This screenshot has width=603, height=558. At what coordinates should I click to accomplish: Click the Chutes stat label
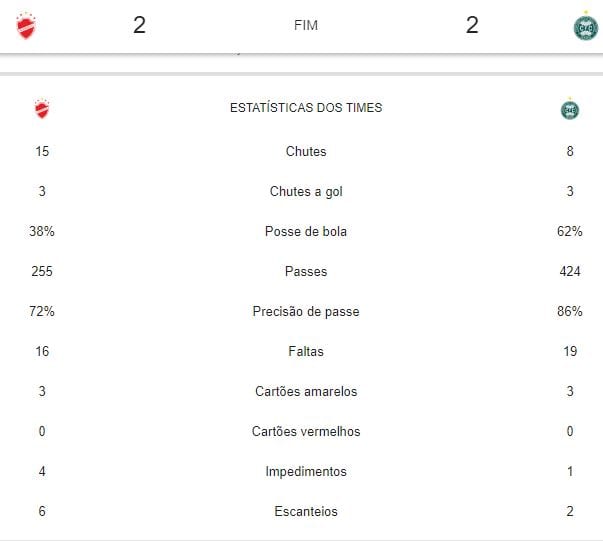coord(306,152)
